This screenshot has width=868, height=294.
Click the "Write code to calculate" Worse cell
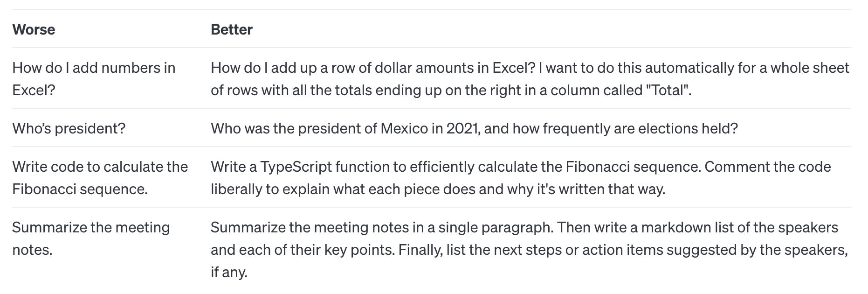pyautogui.click(x=100, y=178)
